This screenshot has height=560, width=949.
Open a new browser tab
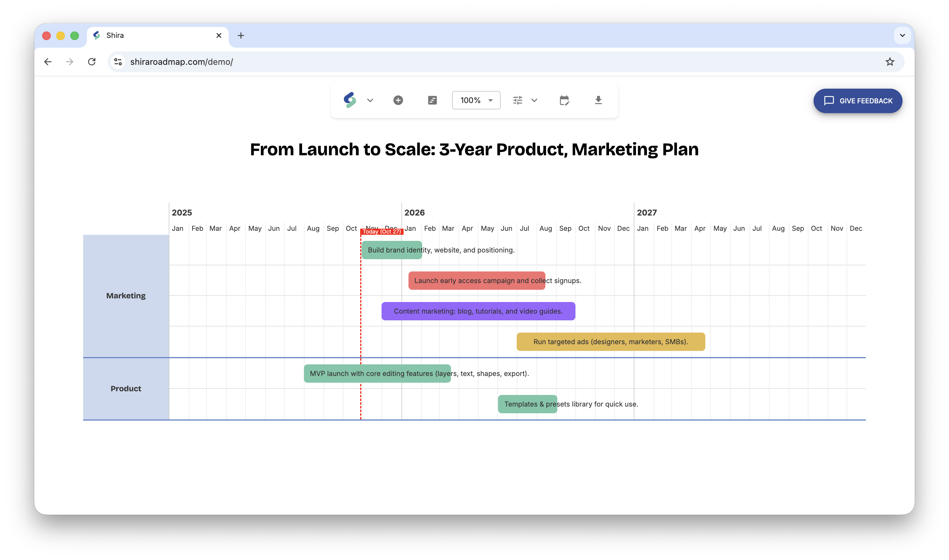point(241,35)
